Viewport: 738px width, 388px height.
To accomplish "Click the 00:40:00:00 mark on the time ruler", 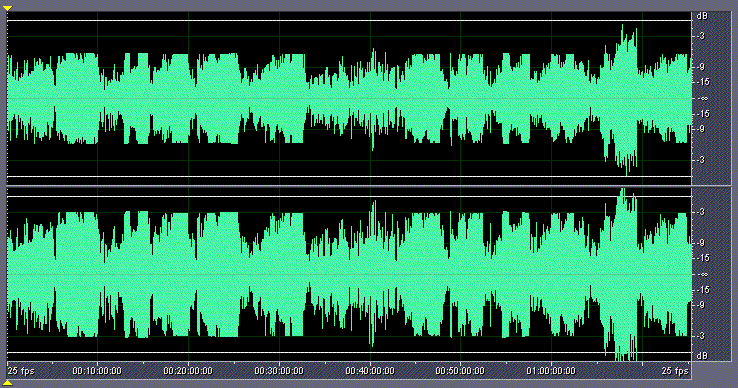I will tap(369, 371).
